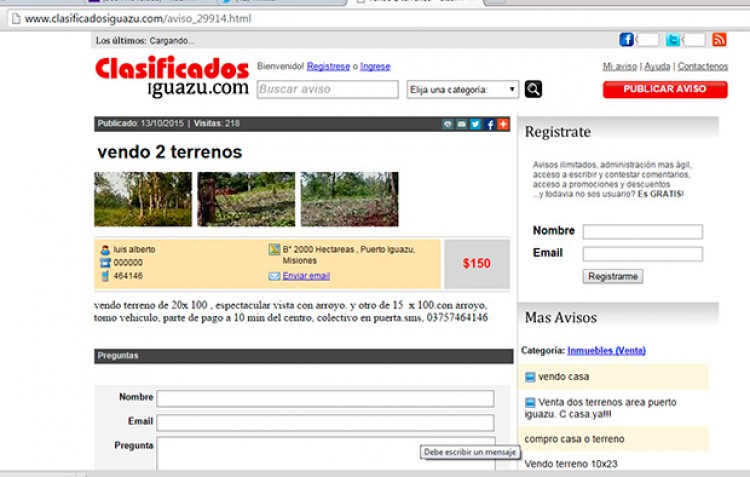Viewport: 750px width, 477px height.
Task: Open the first terrain photo thumbnail
Action: [x=142, y=199]
